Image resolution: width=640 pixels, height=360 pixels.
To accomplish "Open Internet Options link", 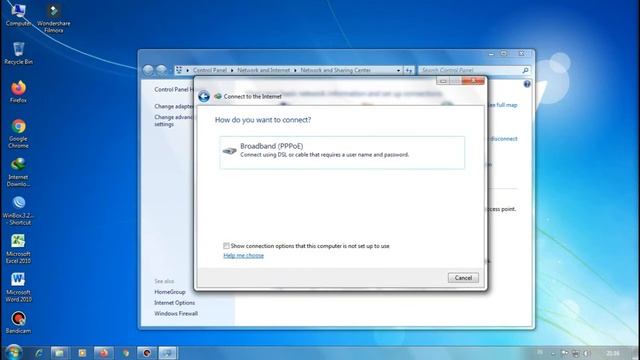I will tap(174, 303).
